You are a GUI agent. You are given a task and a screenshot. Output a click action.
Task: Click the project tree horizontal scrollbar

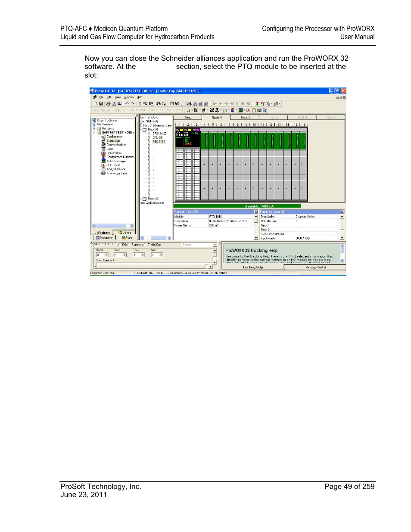(113, 225)
